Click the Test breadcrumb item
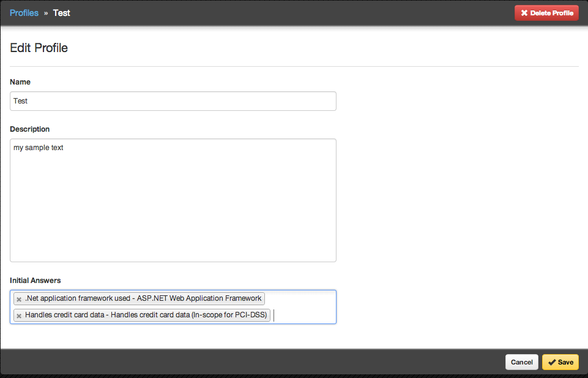 [62, 13]
